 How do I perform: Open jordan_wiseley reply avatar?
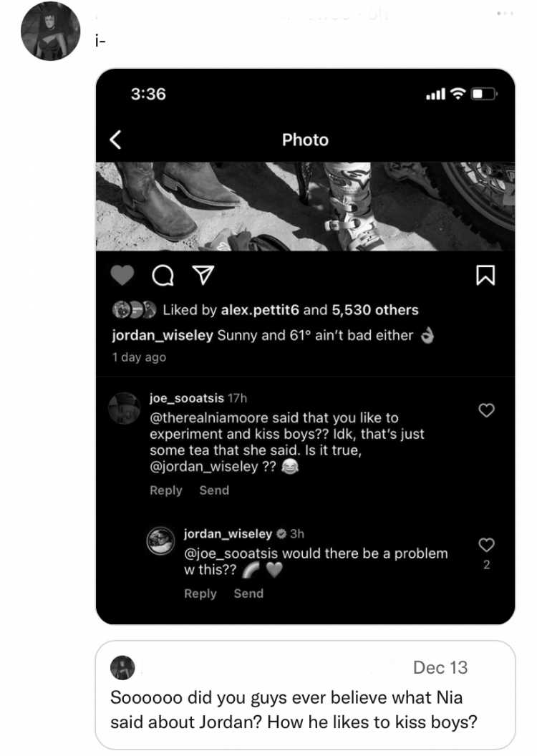[160, 541]
